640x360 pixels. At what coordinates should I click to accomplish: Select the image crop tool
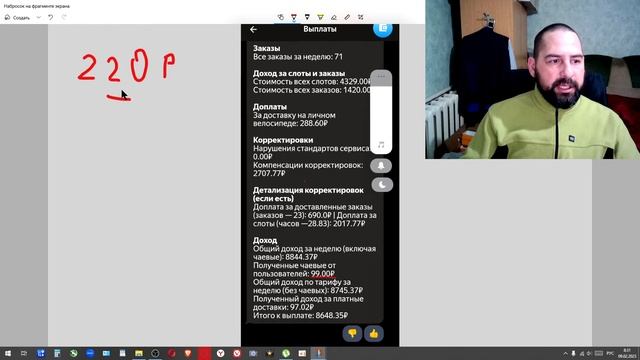(360, 17)
